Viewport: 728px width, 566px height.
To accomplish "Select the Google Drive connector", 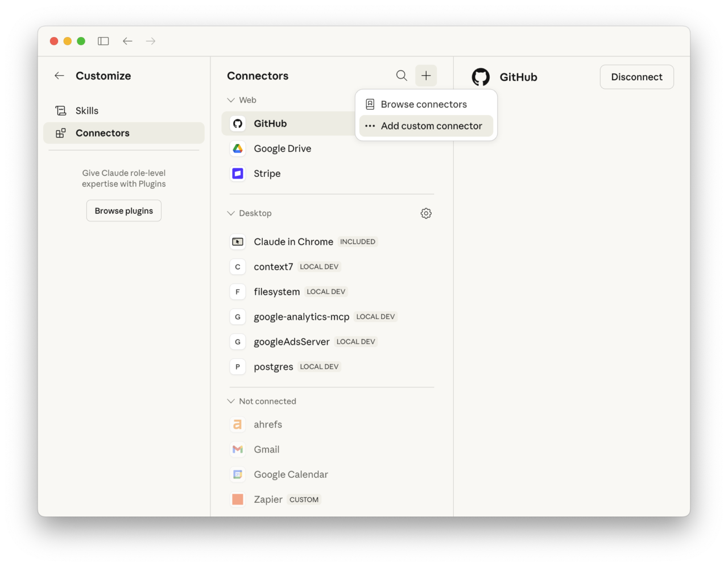I will 282,148.
